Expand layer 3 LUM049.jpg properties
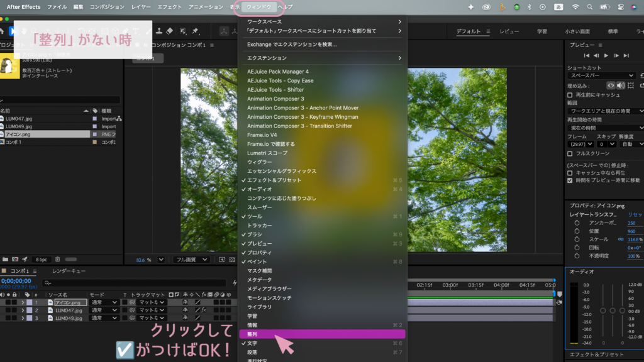Viewport: 644px width, 362px height. [23, 318]
